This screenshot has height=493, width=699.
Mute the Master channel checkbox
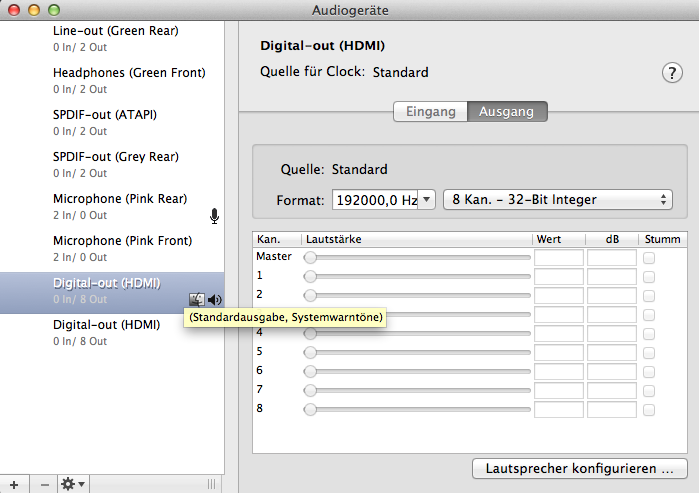click(649, 258)
